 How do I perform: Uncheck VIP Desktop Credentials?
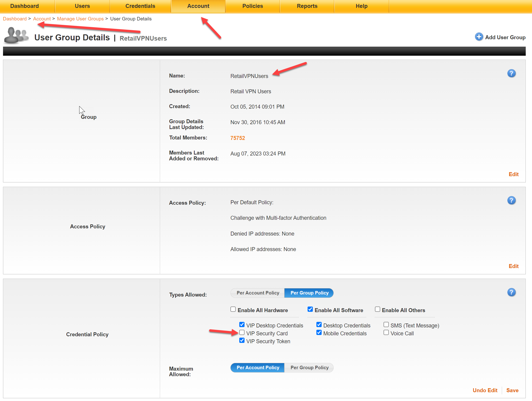coord(242,325)
